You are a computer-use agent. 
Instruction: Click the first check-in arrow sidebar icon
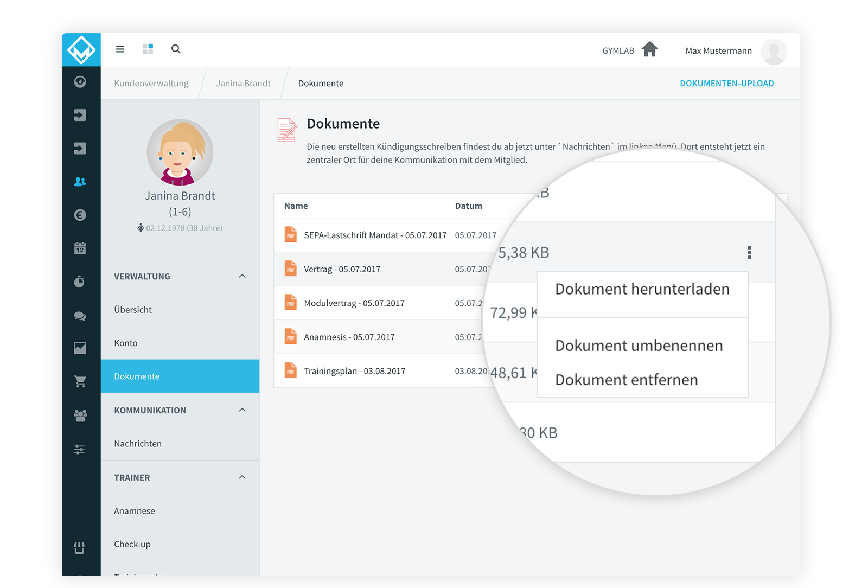[80, 115]
